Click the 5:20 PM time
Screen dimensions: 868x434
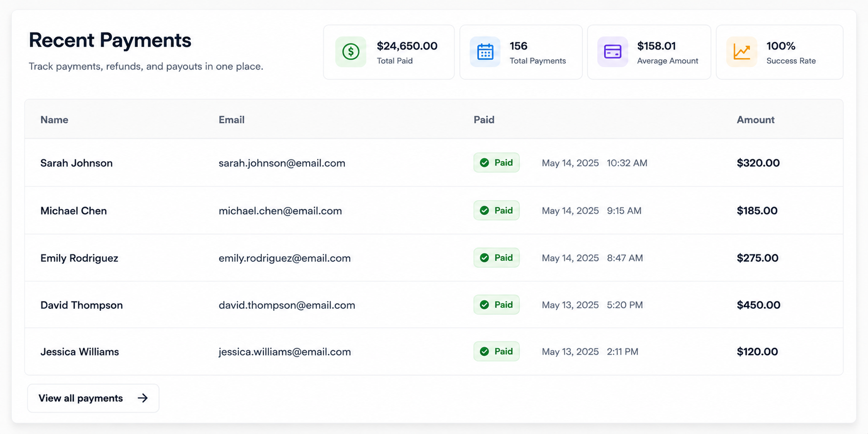click(625, 305)
